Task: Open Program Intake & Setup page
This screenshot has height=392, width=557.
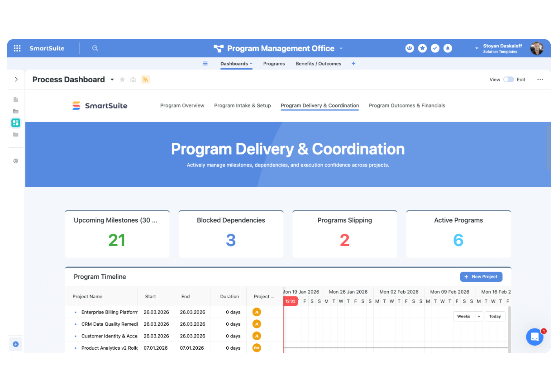Action: (242, 105)
